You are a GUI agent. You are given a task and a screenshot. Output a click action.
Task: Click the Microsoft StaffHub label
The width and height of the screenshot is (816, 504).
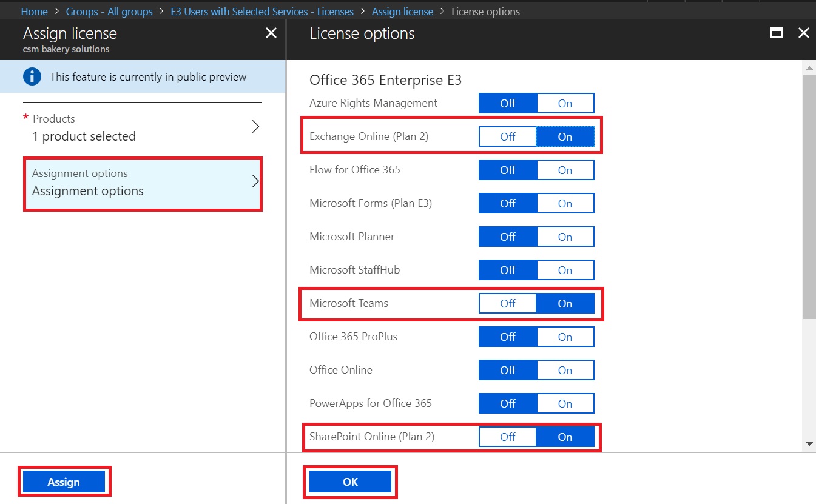click(355, 270)
